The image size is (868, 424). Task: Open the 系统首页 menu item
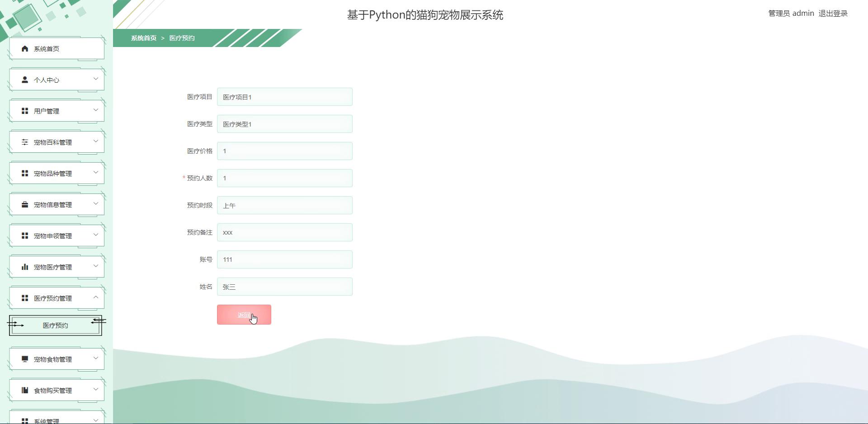[57, 48]
